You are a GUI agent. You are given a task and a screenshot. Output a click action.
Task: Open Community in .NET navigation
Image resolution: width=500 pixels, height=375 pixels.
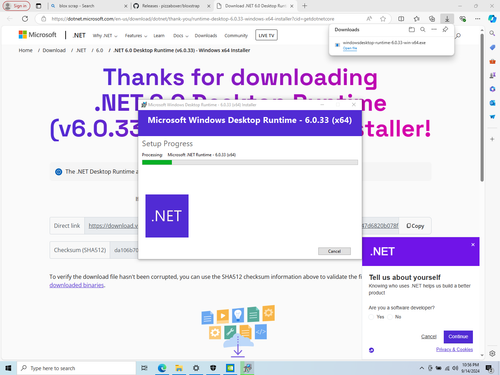(x=236, y=36)
